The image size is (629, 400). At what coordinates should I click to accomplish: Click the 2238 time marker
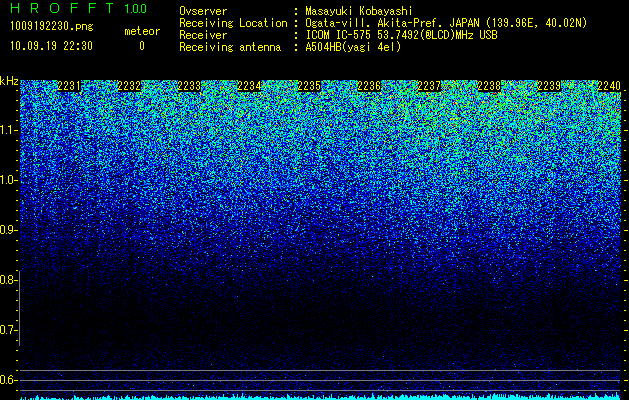(489, 86)
